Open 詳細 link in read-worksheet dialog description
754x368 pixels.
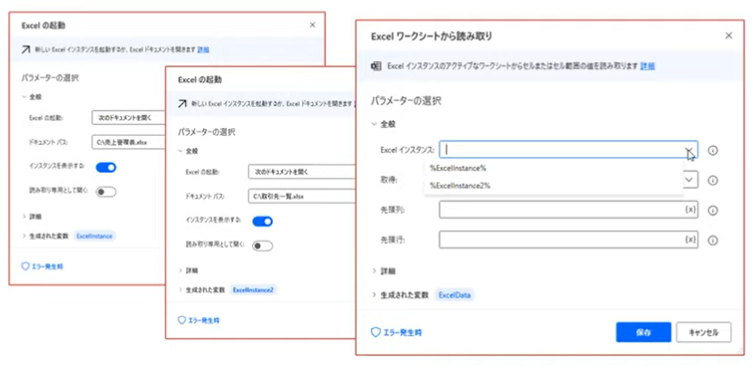pyautogui.click(x=647, y=66)
